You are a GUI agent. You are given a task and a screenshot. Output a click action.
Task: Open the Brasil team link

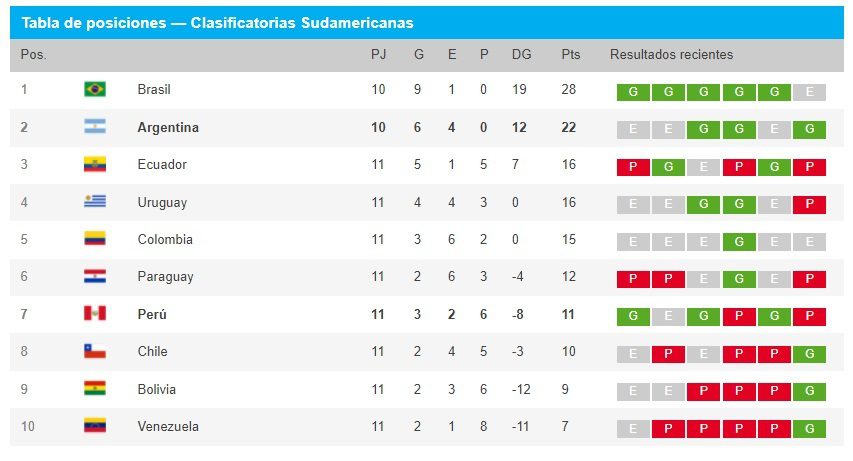pos(154,90)
